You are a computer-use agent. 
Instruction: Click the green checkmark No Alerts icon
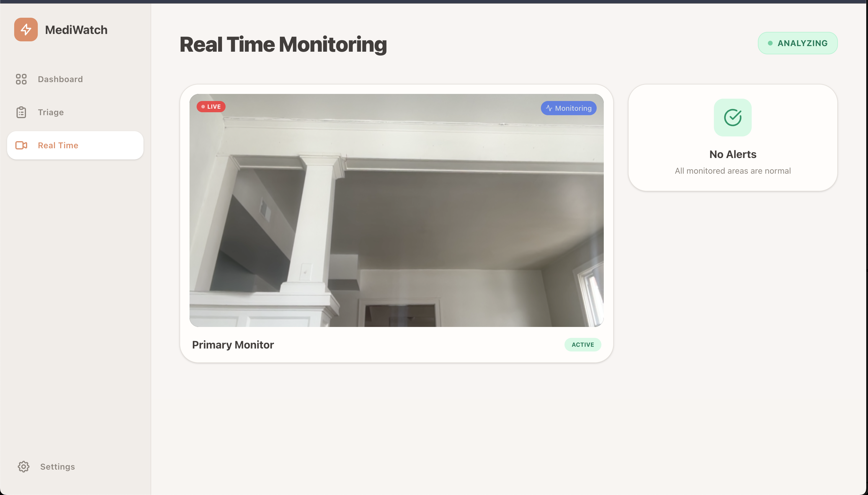tap(732, 118)
